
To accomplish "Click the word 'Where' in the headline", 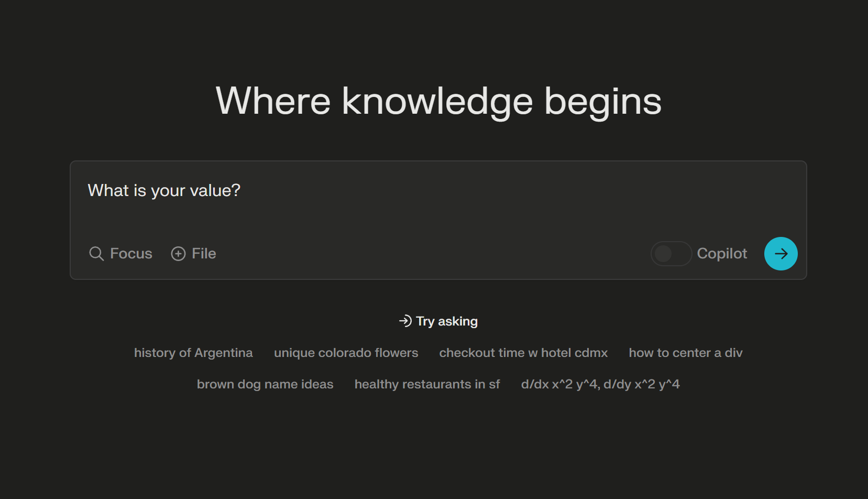I will pyautogui.click(x=273, y=101).
